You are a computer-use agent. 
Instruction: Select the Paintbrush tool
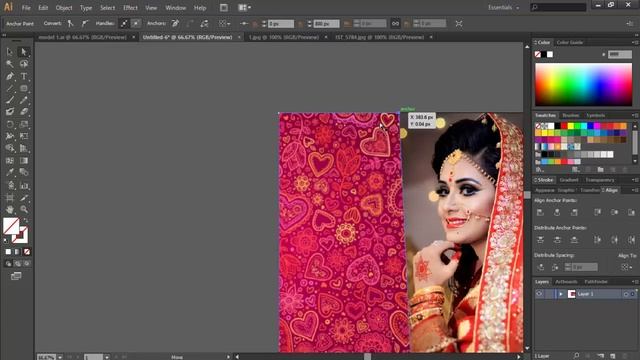9,100
